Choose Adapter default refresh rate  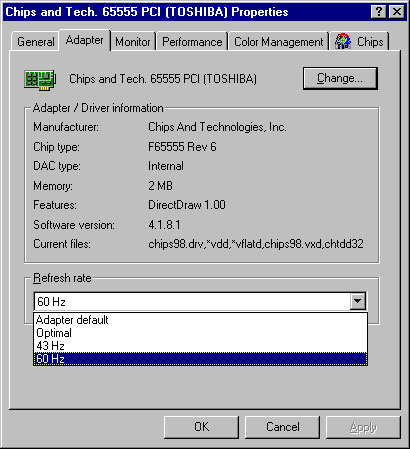click(x=200, y=320)
